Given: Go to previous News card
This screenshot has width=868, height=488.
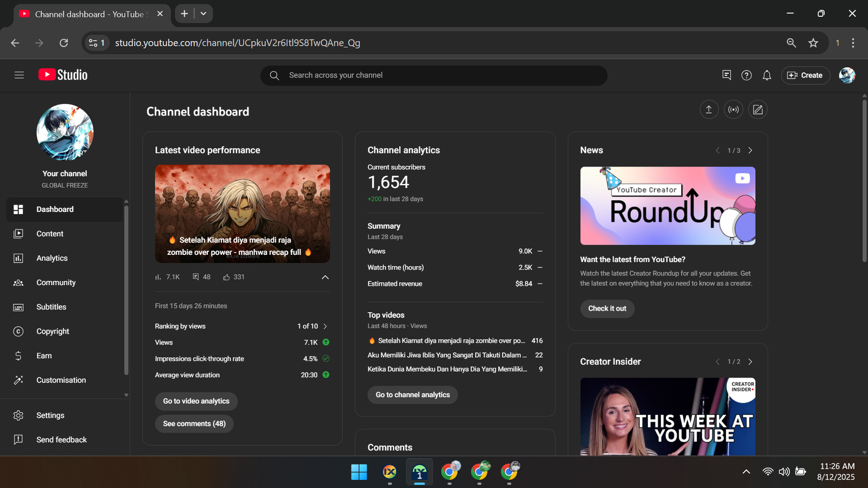Looking at the screenshot, I should point(717,150).
